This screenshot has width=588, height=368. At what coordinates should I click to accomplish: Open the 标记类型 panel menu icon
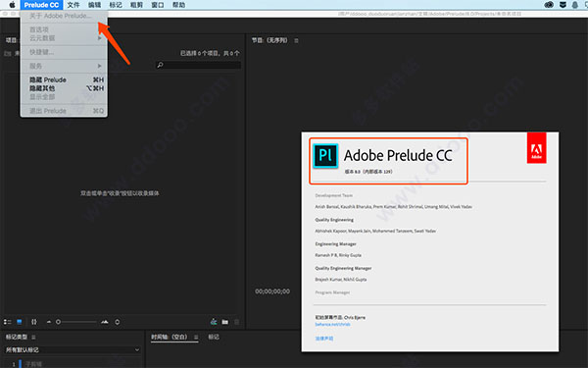point(33,337)
